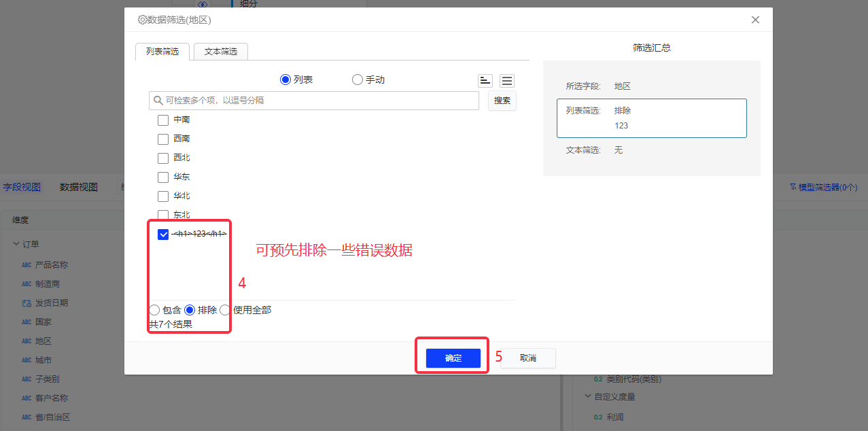Select the 列表筛选 summary box

[x=651, y=118]
